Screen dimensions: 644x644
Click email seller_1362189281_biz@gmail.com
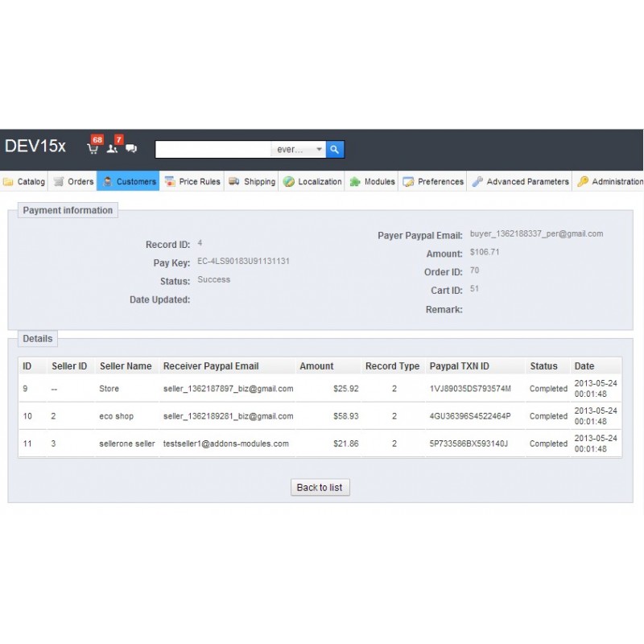[x=229, y=416]
